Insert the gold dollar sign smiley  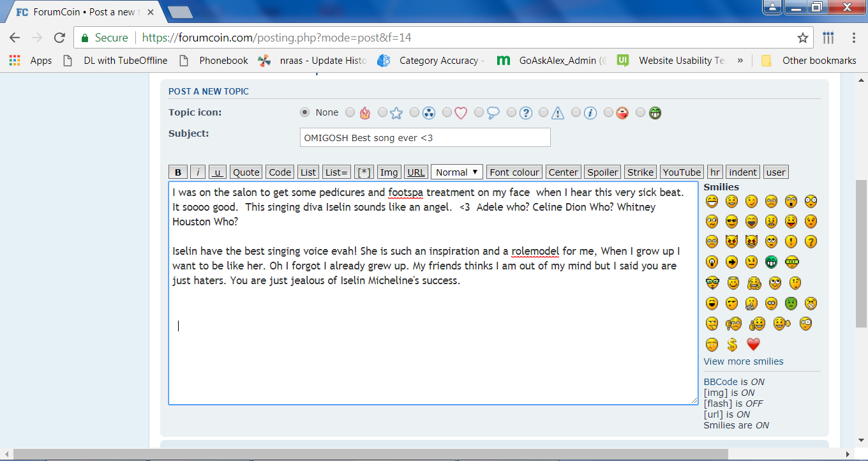tap(732, 345)
